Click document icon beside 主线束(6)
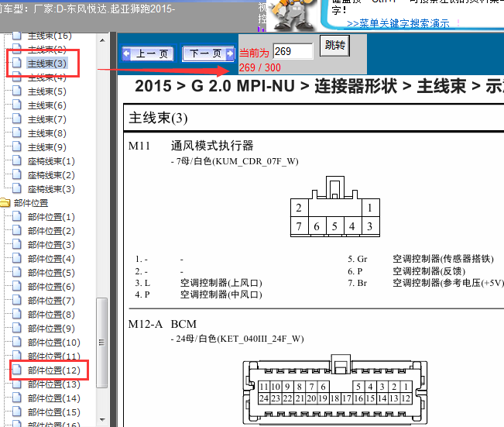 click(x=17, y=105)
